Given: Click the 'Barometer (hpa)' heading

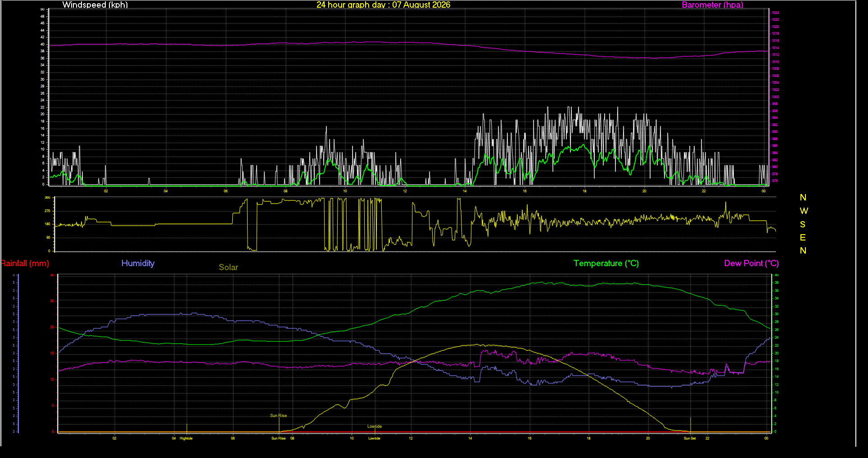Looking at the screenshot, I should (x=712, y=5).
